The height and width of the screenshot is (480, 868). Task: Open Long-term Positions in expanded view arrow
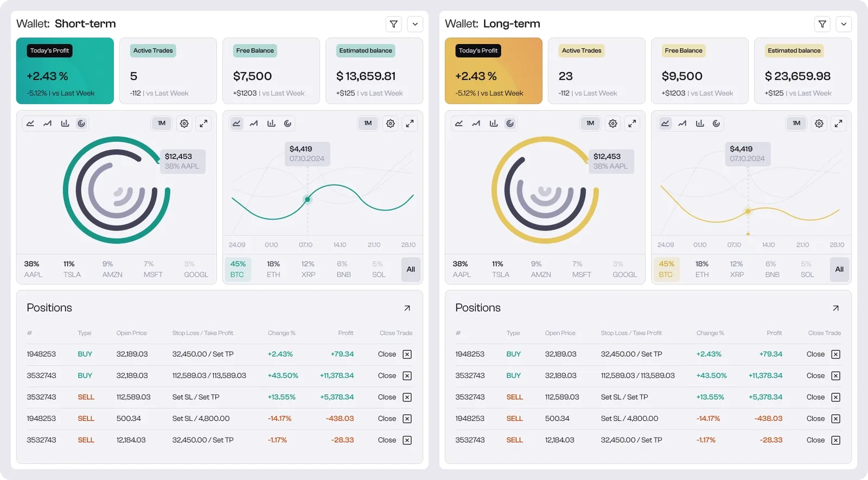835,308
